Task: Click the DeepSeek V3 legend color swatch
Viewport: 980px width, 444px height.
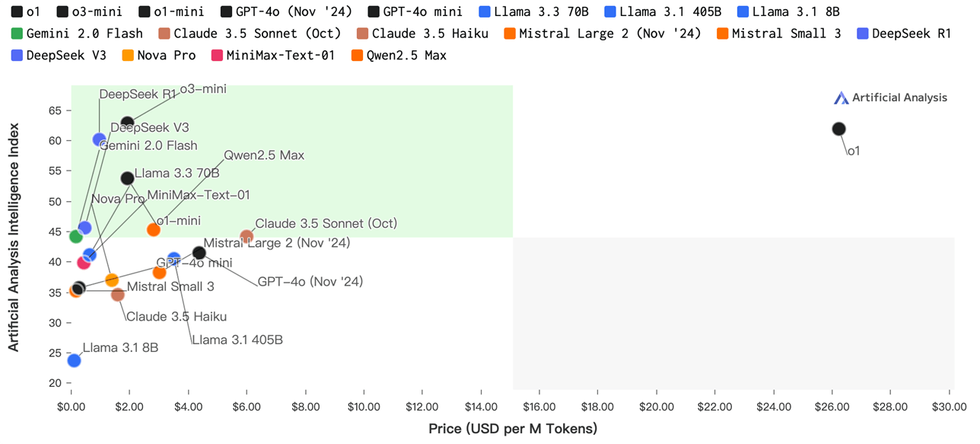Action: click(17, 56)
